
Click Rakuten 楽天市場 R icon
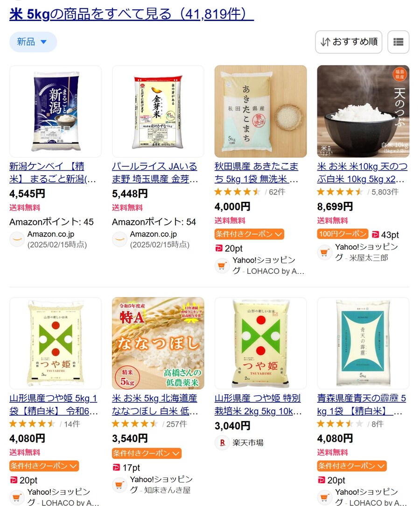pyautogui.click(x=222, y=442)
